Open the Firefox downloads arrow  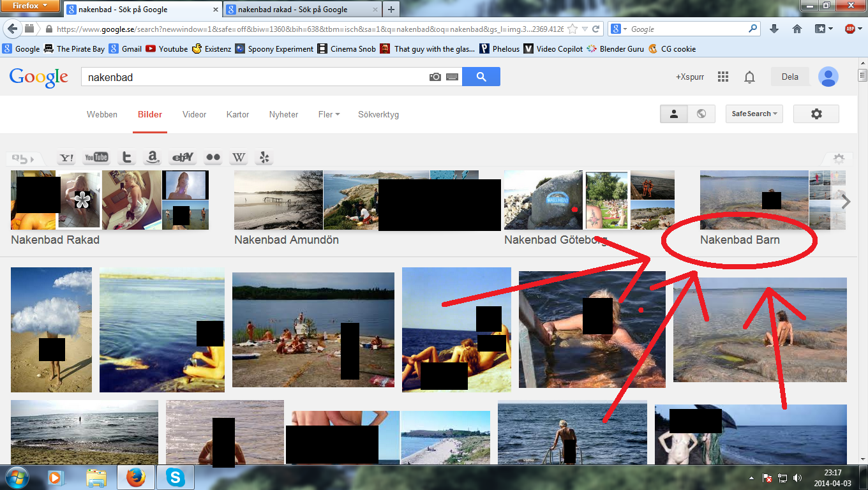pyautogui.click(x=774, y=29)
